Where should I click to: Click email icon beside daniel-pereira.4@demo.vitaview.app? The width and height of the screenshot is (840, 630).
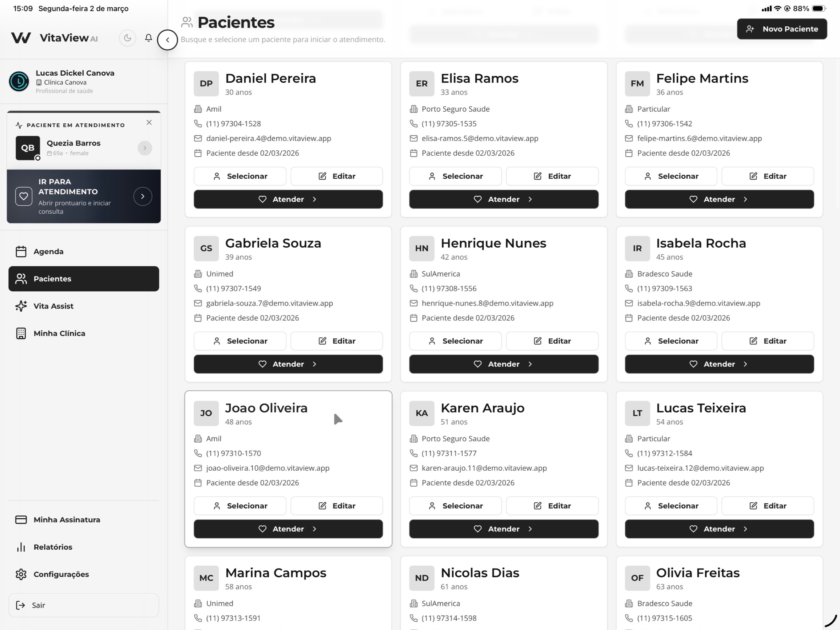point(198,139)
